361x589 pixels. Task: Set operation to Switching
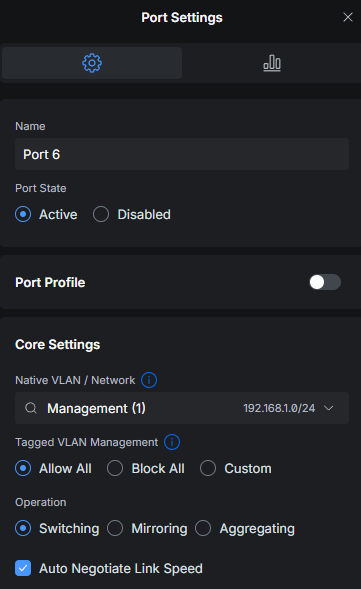pyautogui.click(x=23, y=528)
